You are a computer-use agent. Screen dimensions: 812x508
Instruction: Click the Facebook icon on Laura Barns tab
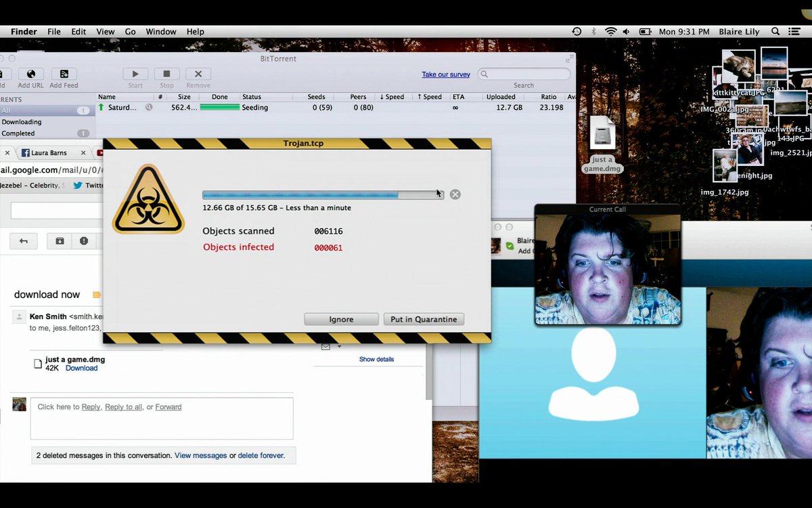coord(25,153)
